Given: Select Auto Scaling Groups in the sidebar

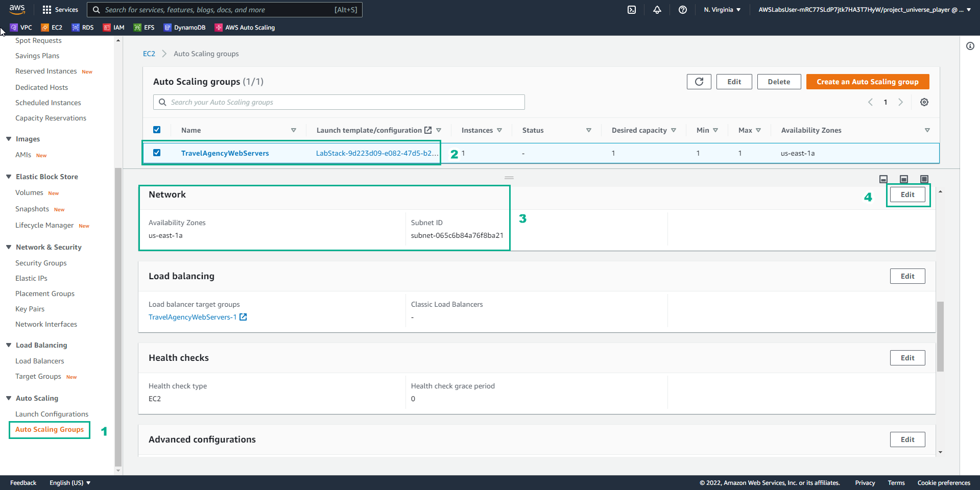Looking at the screenshot, I should tap(50, 429).
